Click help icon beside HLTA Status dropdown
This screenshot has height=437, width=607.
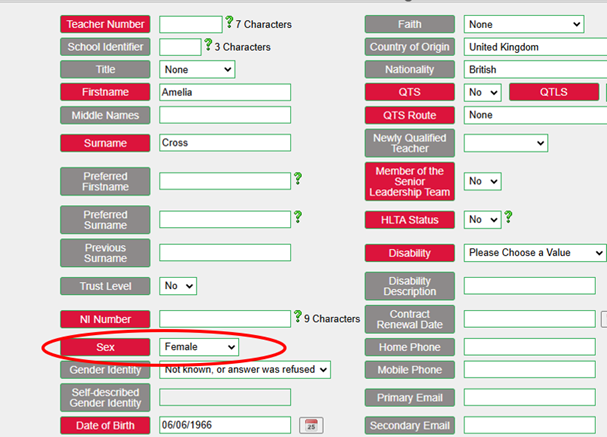coord(508,217)
